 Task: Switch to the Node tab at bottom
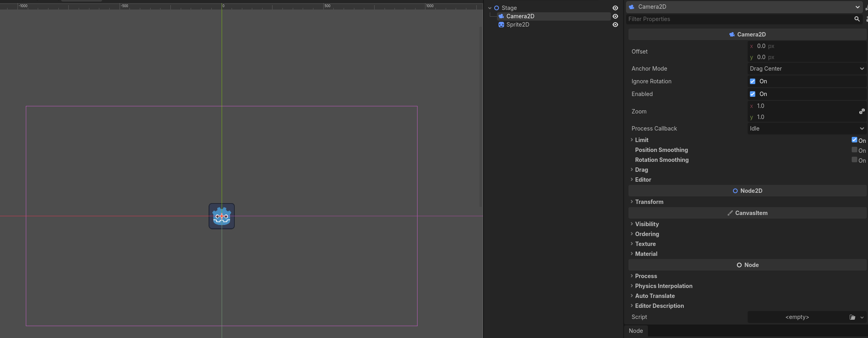coord(636,331)
